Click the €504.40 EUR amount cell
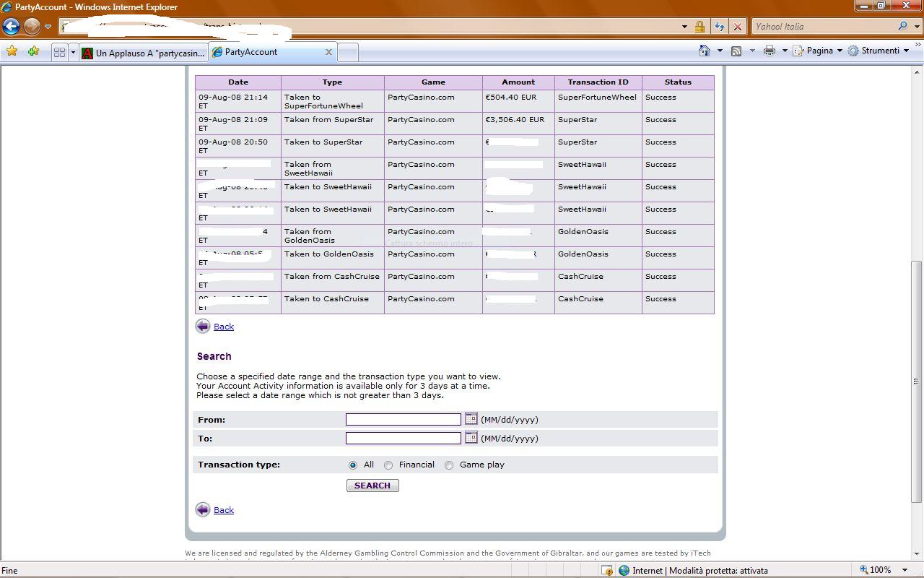This screenshot has height=578, width=924. point(518,101)
